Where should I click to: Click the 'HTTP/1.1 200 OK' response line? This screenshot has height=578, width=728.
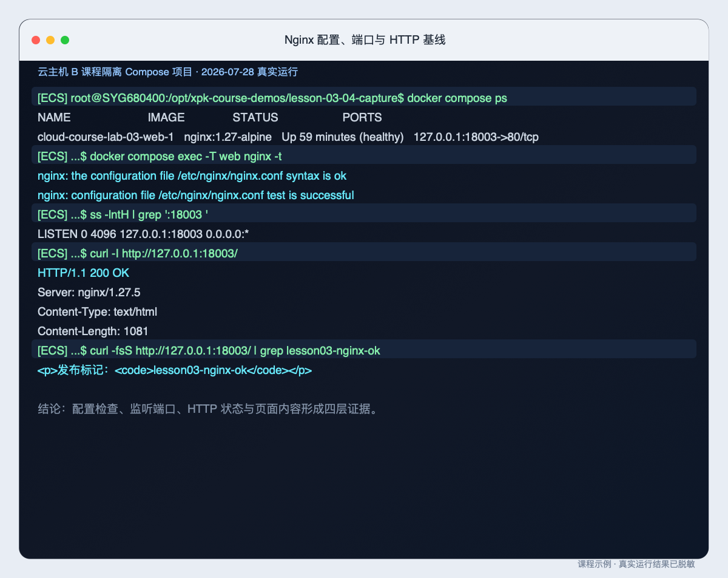[84, 273]
